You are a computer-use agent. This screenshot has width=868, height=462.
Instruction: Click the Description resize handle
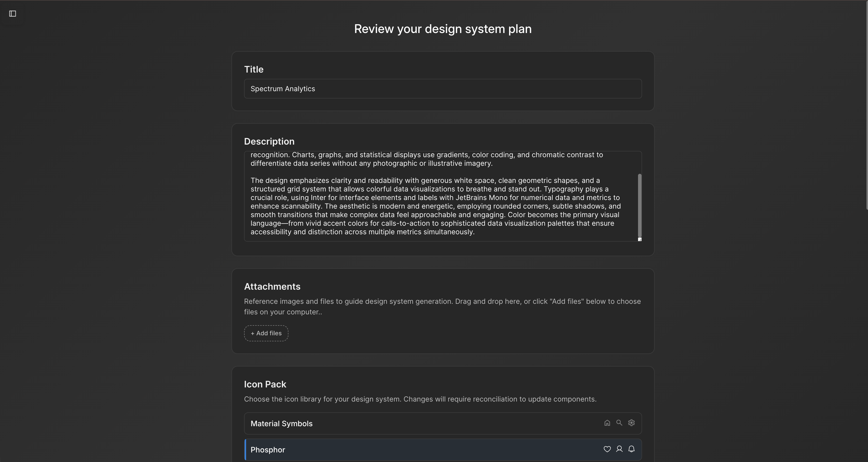tap(640, 239)
